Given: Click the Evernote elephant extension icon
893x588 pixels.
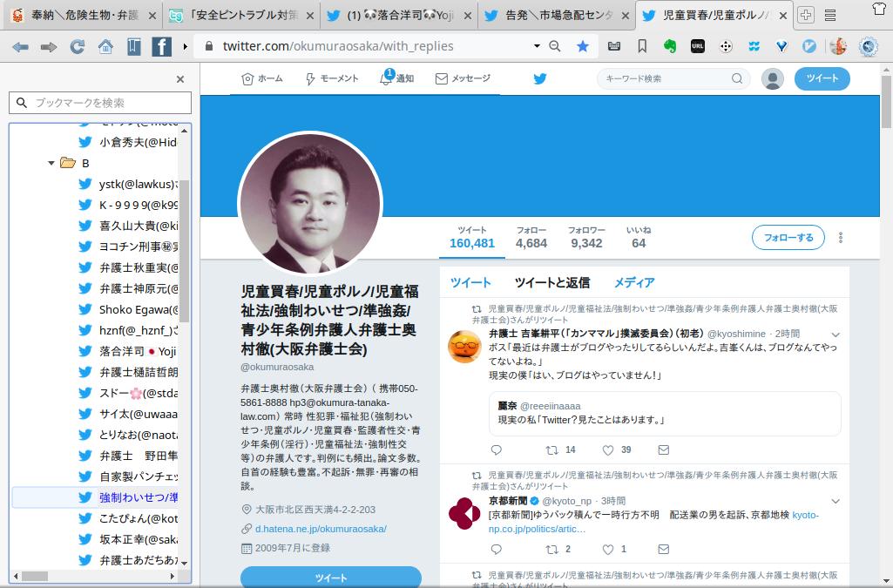Looking at the screenshot, I should click(670, 46).
